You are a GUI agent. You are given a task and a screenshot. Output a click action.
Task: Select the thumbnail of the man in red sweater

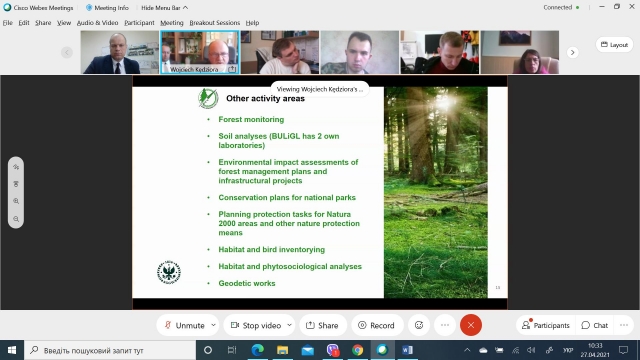pos(440,52)
